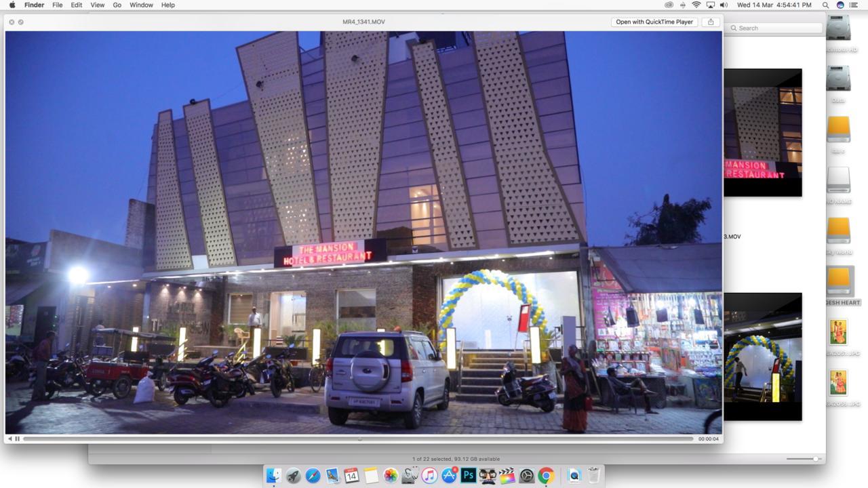Select the balloon arch video thumbnail in Finder
This screenshot has height=488, width=868.
click(x=763, y=357)
